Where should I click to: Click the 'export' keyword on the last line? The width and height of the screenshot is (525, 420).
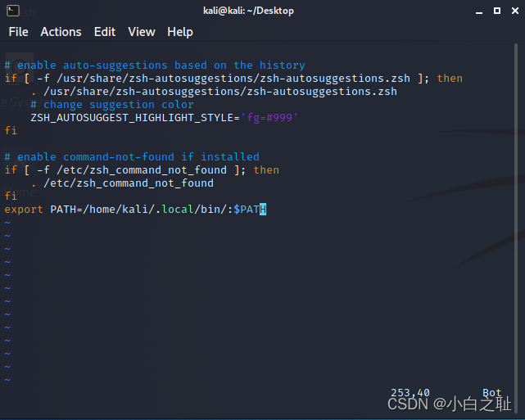coord(24,210)
